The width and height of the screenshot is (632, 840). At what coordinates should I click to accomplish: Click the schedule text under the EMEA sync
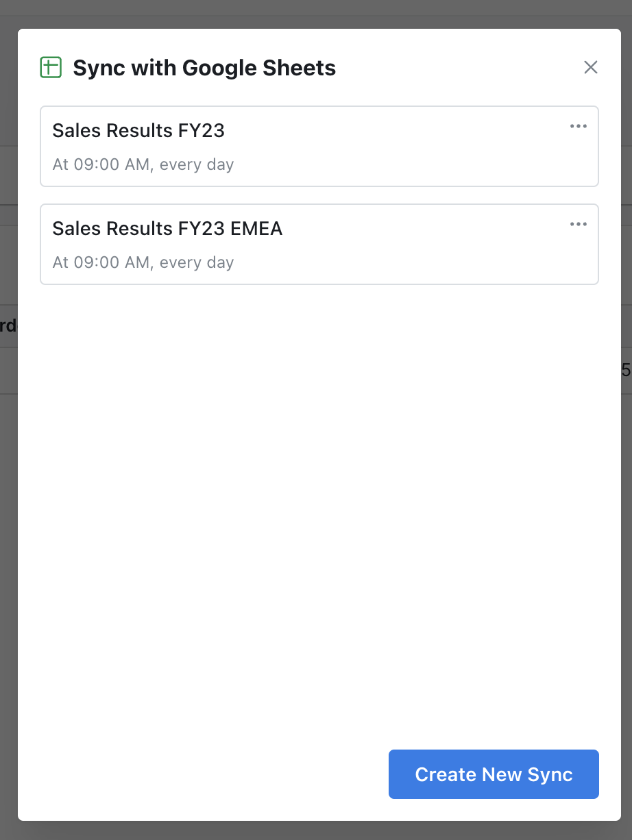(x=143, y=262)
